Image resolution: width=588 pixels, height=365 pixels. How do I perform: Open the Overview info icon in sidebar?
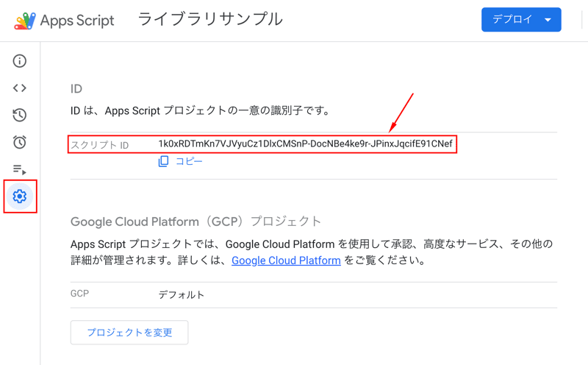tap(20, 61)
